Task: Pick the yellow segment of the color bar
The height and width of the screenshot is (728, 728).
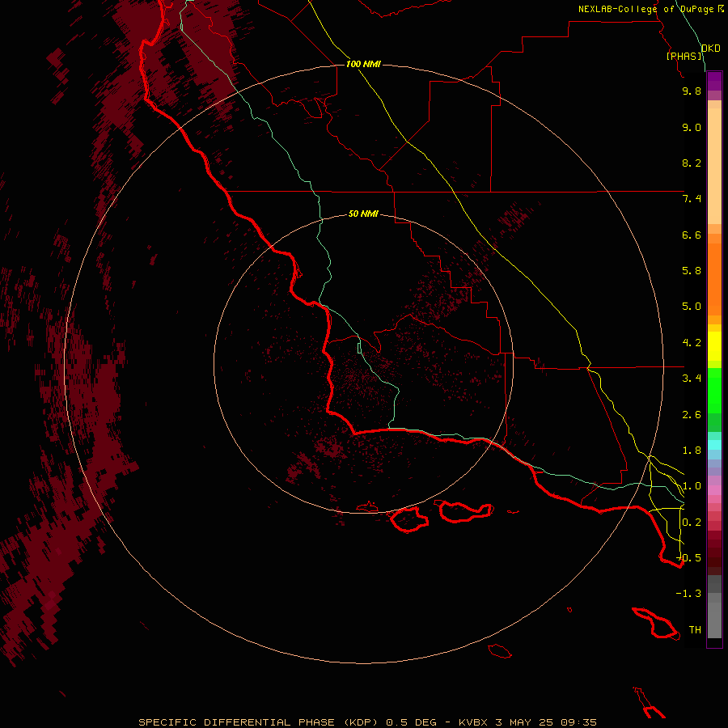Action: point(714,346)
